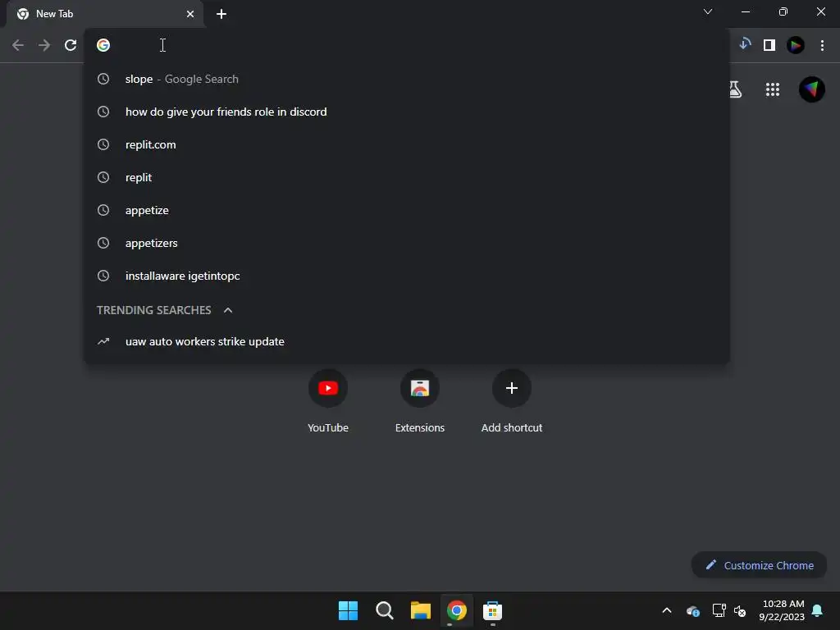Select 'uaw auto workers strike update' trending search

pos(407,341)
